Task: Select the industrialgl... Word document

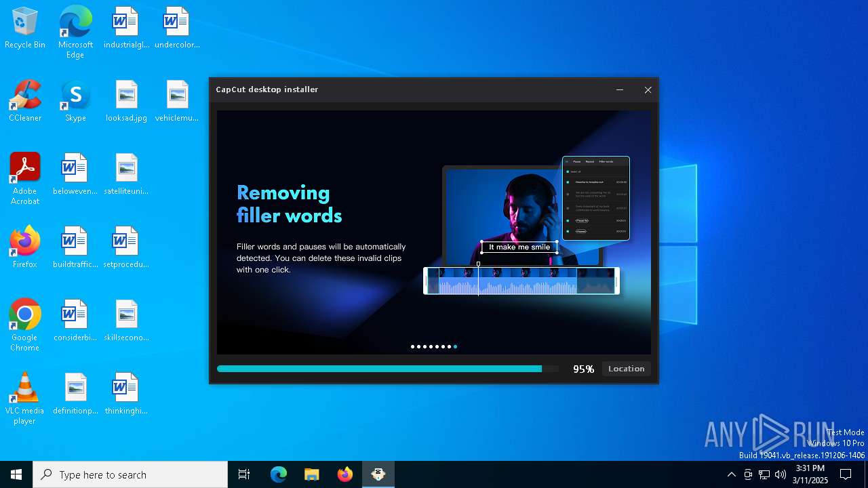Action: [126, 28]
